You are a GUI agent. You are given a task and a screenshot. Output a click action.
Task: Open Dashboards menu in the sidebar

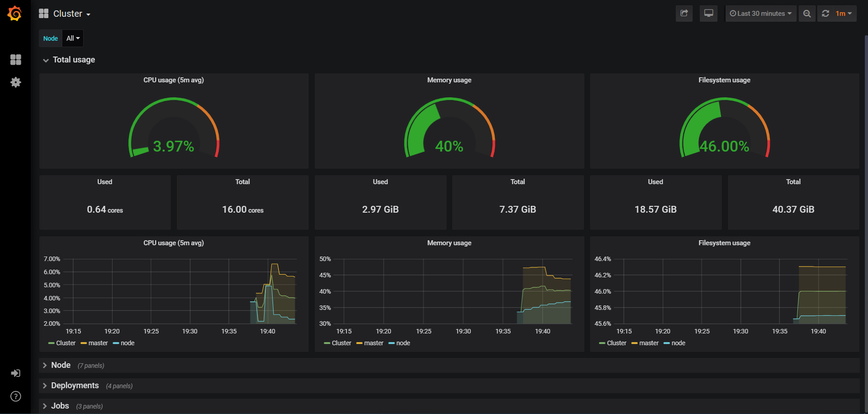click(x=16, y=59)
